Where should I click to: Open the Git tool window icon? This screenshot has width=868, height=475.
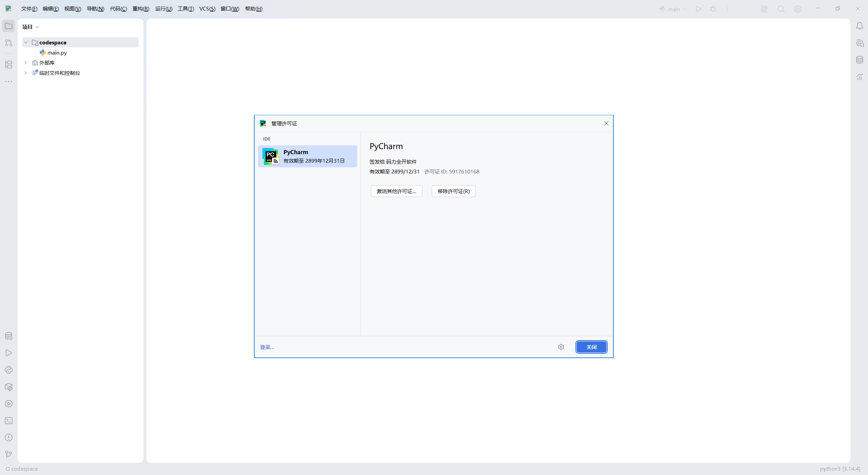point(8,454)
